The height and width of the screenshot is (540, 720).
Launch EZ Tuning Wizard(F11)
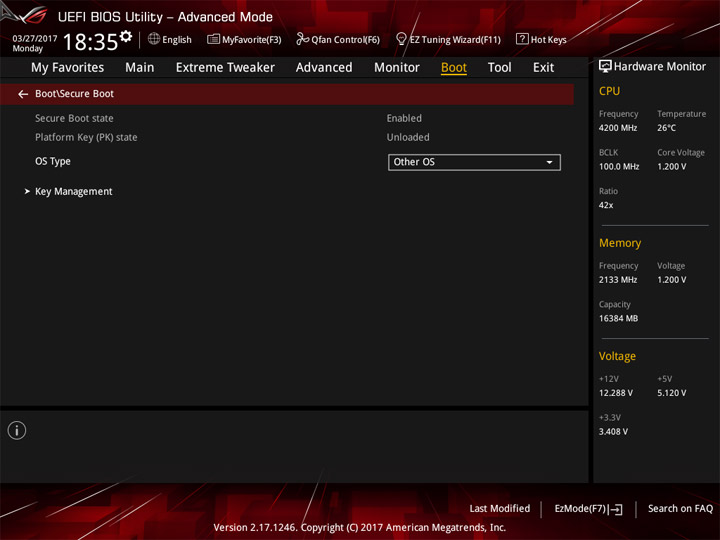(x=448, y=39)
